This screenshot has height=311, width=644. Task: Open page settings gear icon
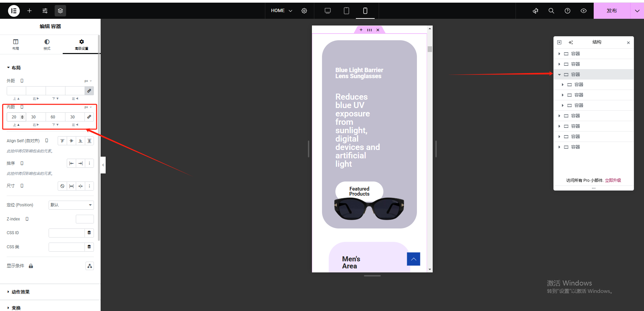304,11
